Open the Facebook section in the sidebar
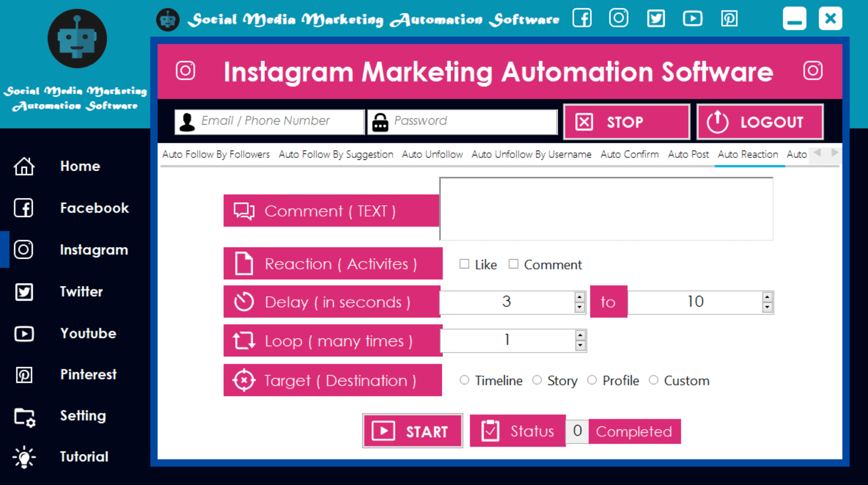 tap(94, 208)
